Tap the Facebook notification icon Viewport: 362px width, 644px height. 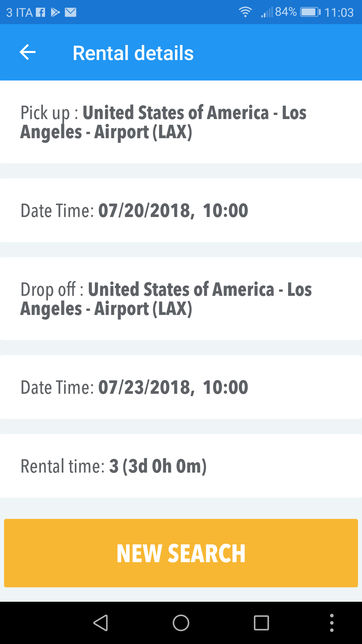41,12
